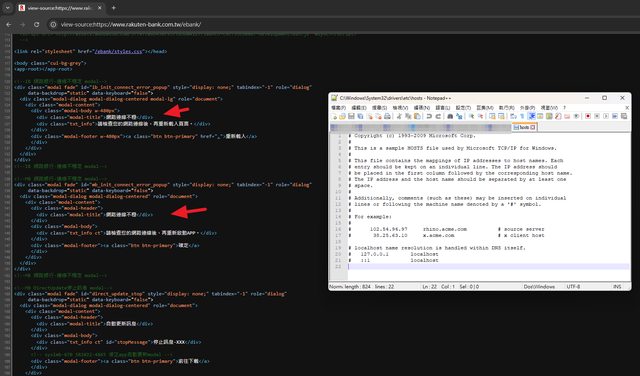Click the macro Playback icon

606,116
